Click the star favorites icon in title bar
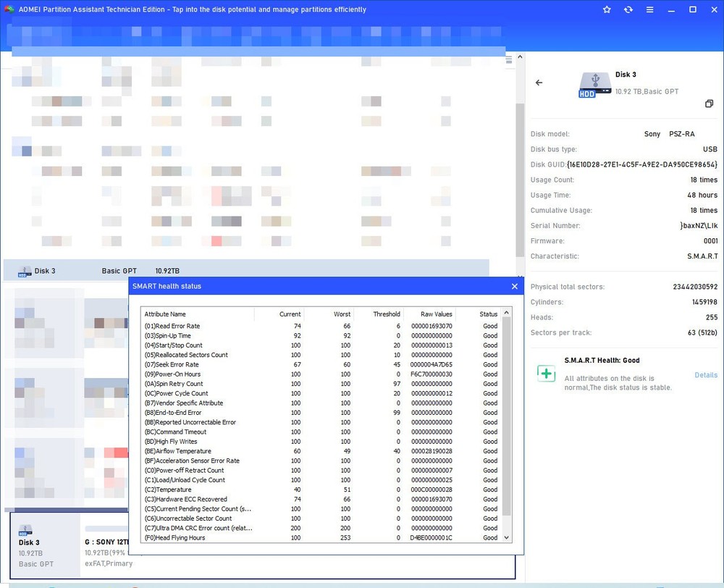Viewport: 724px width, 588px height. pos(607,10)
